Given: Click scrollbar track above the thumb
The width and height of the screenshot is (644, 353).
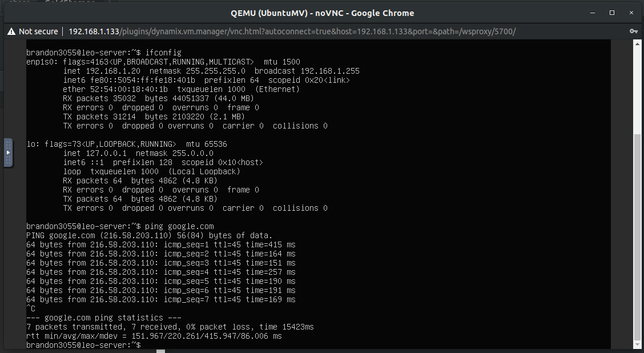Looking at the screenshot, I should 638,91.
